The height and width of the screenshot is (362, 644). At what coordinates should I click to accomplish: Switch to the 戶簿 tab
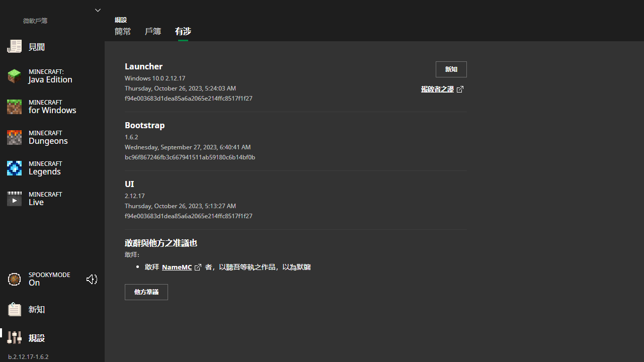(153, 31)
